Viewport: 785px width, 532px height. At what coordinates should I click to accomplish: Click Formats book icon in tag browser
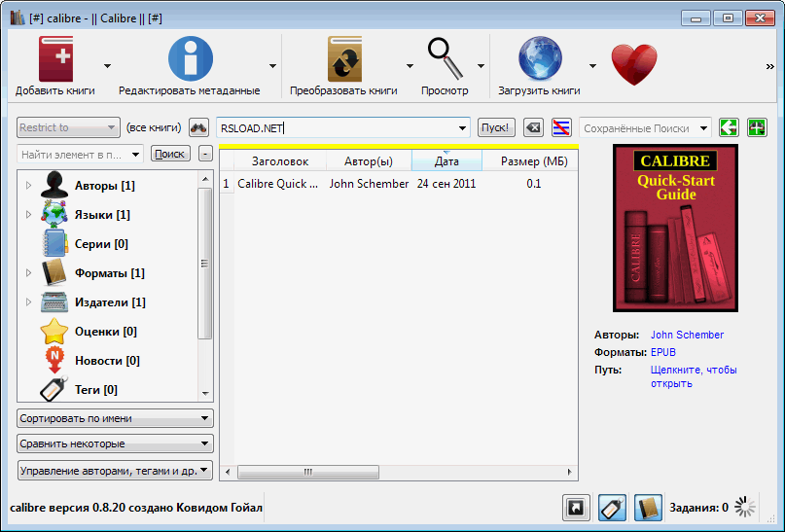(x=54, y=272)
